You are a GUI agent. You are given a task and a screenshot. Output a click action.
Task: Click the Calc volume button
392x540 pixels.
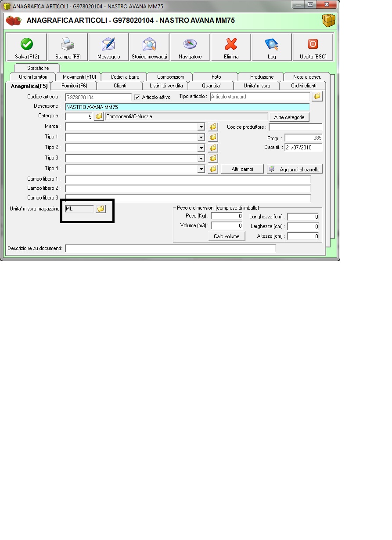tap(227, 236)
